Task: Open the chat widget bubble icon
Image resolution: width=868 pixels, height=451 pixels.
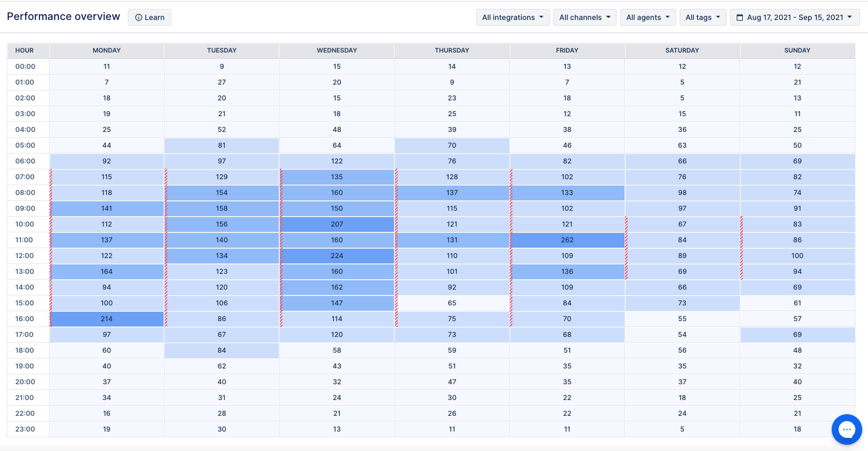Action: [x=846, y=429]
